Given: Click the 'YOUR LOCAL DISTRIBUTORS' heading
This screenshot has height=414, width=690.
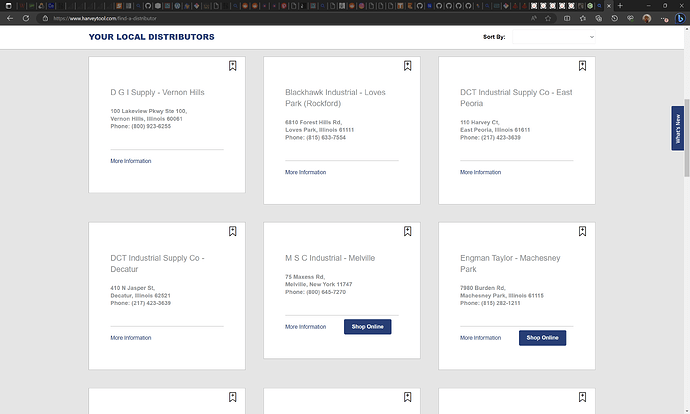Looking at the screenshot, I should [151, 37].
